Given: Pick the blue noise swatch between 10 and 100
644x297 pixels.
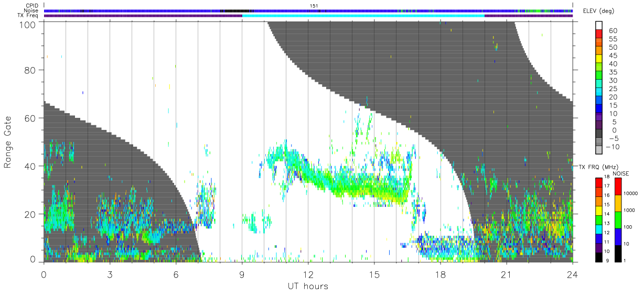Looking at the screenshot, I should 618,236.
